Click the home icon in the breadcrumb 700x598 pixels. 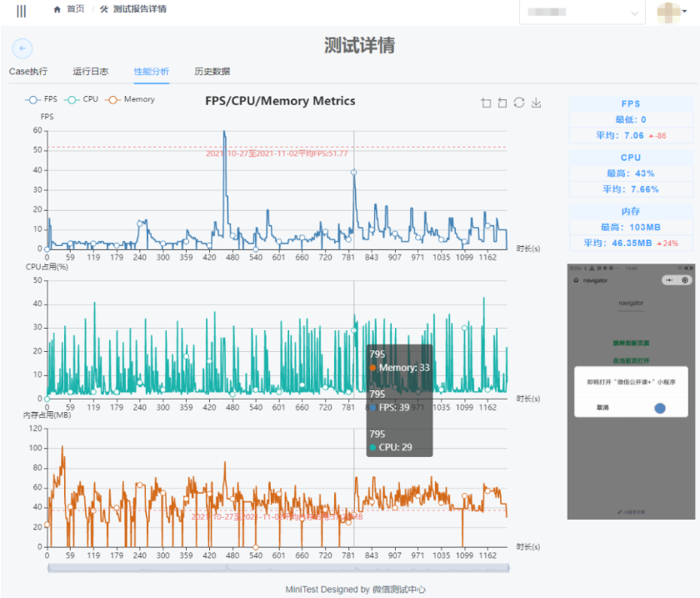coord(57,9)
